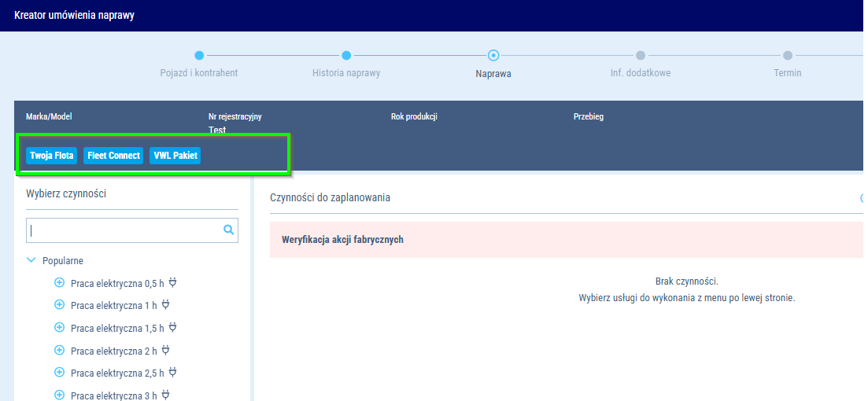Add Praca elektryczna 0,5 h plus icon
Screen dimensions: 868x401
click(x=59, y=283)
